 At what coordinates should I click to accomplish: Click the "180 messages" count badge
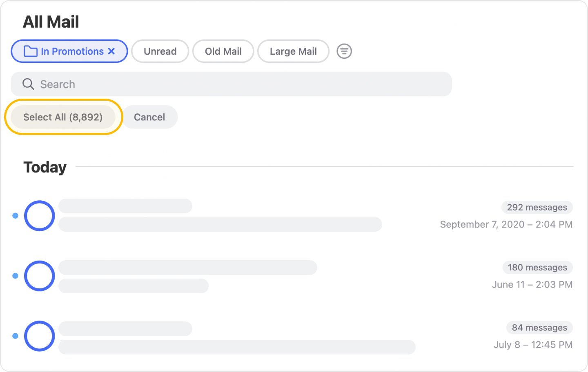537,268
